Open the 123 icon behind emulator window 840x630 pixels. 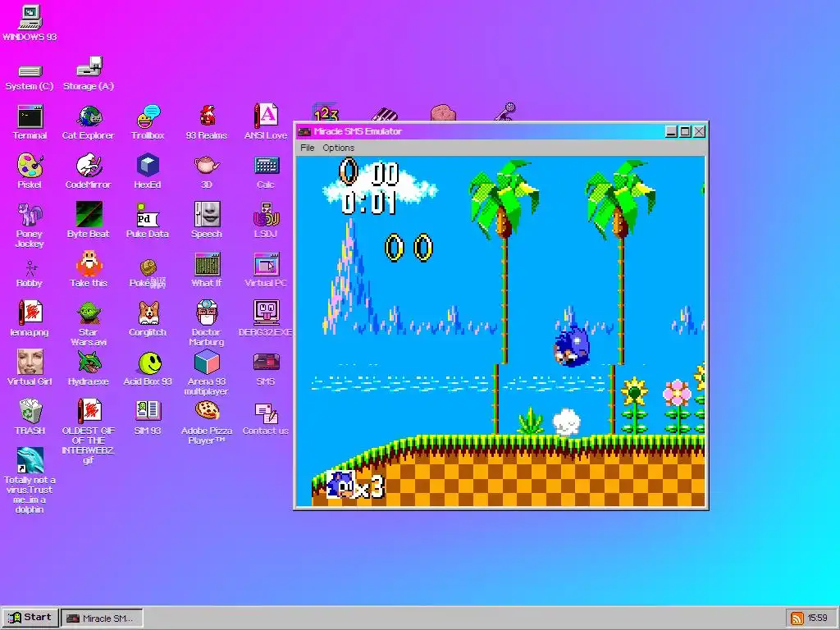[x=326, y=113]
